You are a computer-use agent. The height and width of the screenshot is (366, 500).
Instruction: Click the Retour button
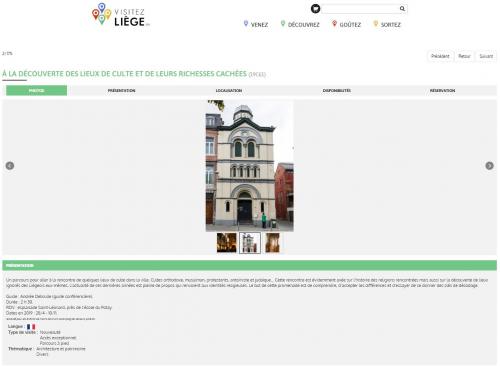coord(464,56)
